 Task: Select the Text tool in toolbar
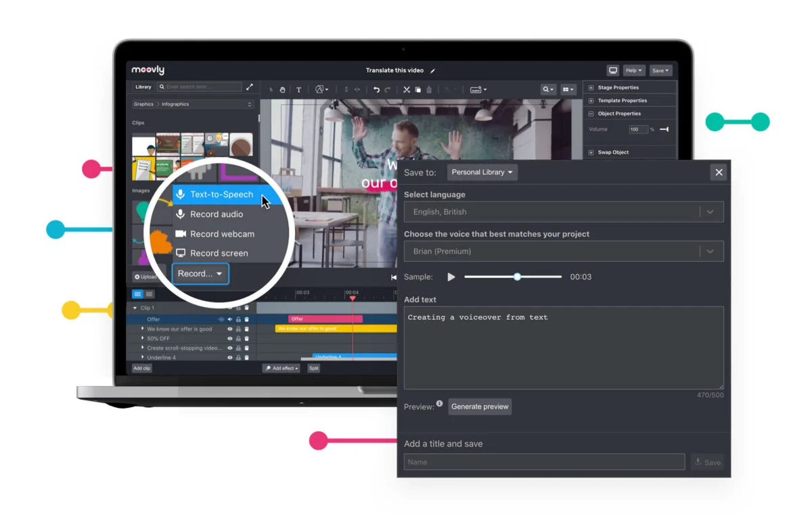298,89
